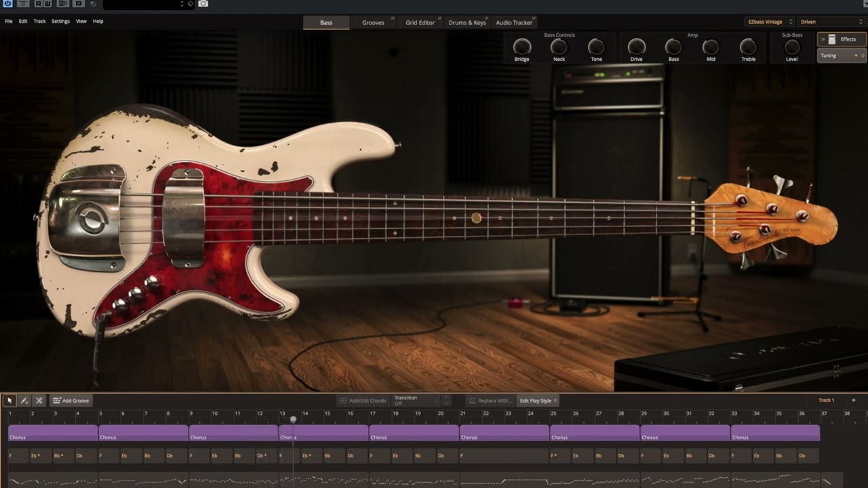
Task: Choose the scissors cut tool
Action: tap(39, 401)
